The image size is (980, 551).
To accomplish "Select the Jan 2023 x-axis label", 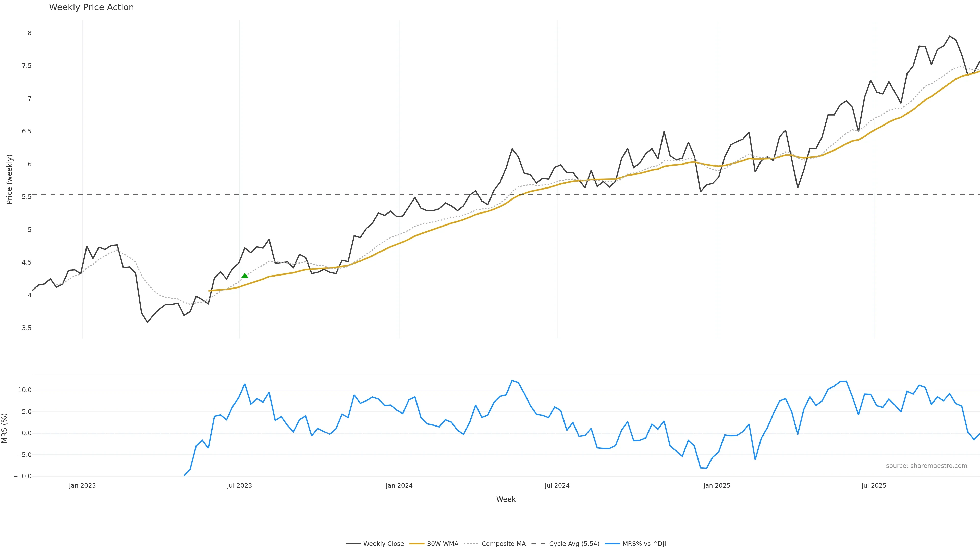I will (x=82, y=486).
